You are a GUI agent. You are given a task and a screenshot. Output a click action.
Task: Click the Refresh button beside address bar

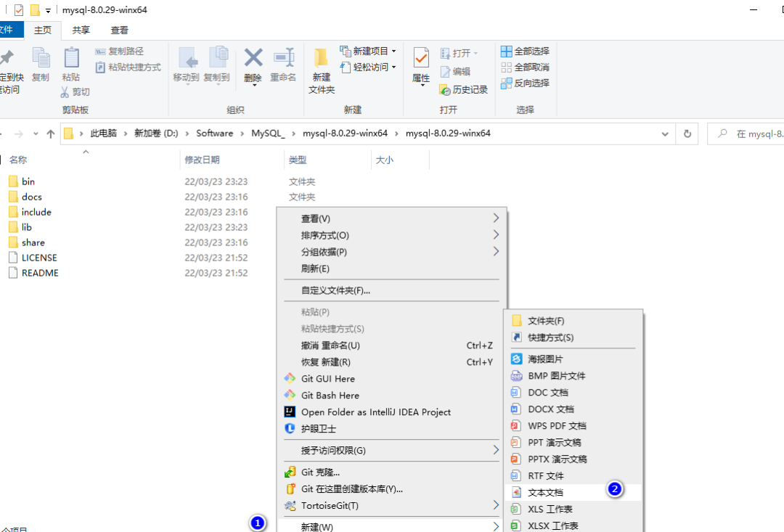pos(687,134)
